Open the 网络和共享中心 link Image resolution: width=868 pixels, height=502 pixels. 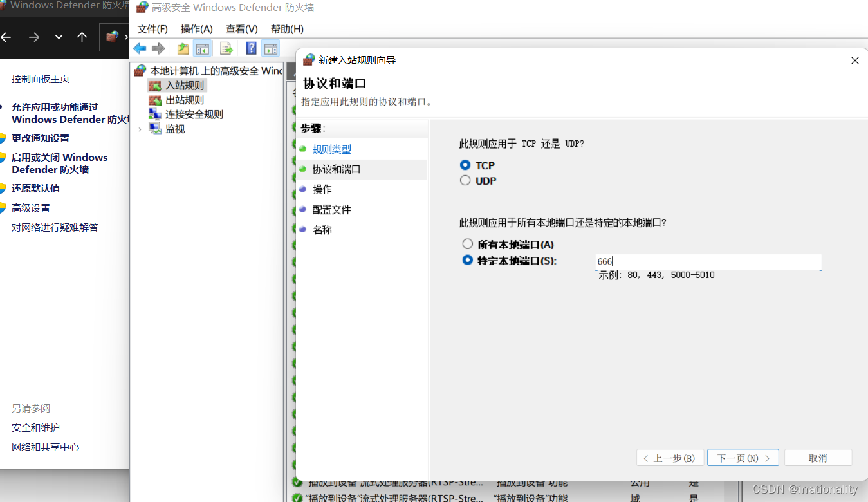point(45,447)
